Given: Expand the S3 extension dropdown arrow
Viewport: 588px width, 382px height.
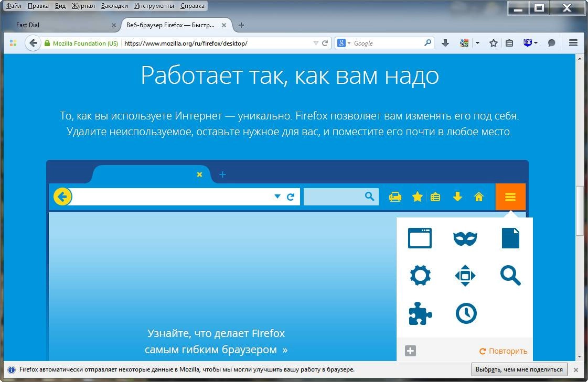Looking at the screenshot, I should click(x=477, y=43).
